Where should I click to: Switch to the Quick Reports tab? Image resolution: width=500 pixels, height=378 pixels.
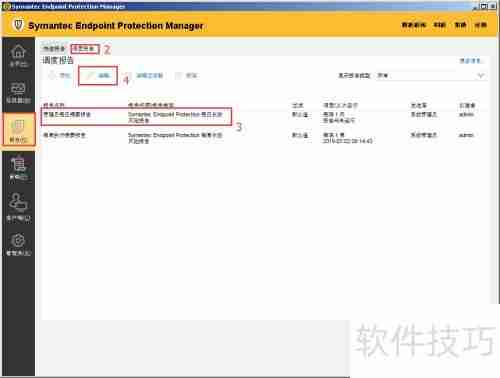click(54, 49)
